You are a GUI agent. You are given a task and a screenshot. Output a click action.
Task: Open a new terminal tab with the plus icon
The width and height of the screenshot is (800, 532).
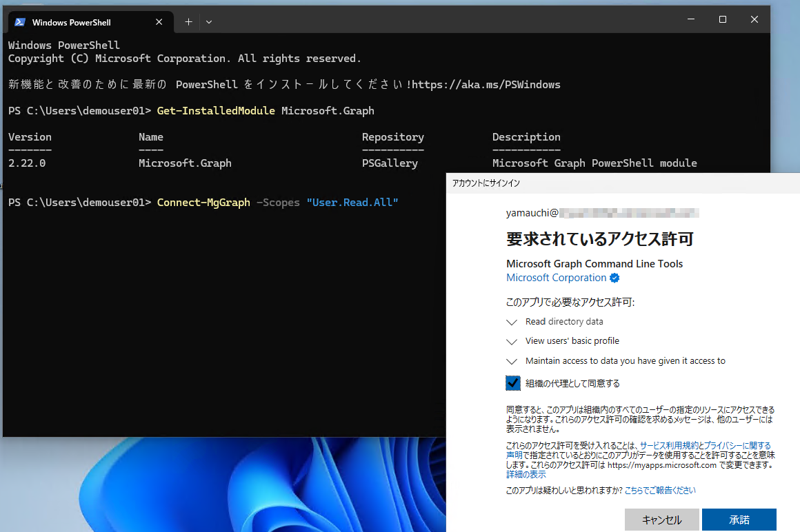point(188,21)
